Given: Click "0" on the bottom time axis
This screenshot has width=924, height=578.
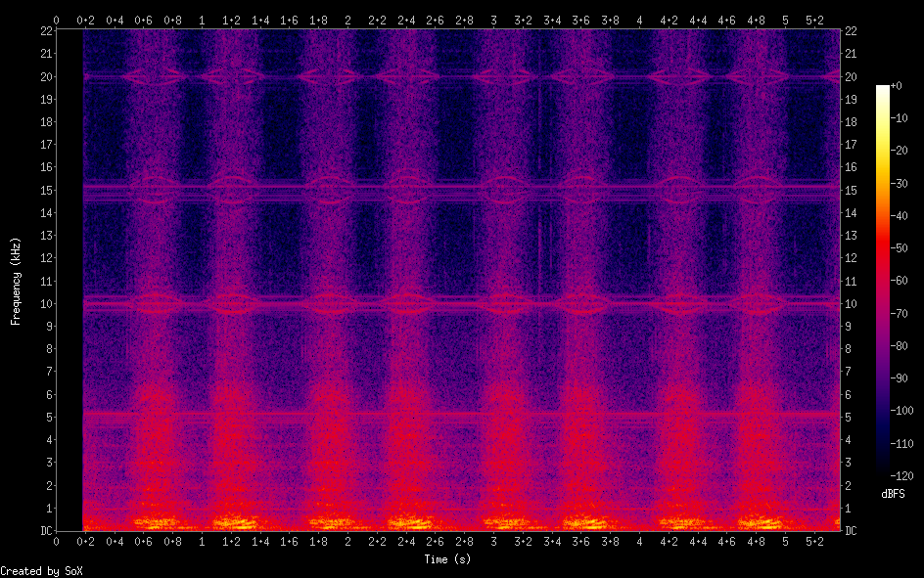Looking at the screenshot, I should (56, 542).
